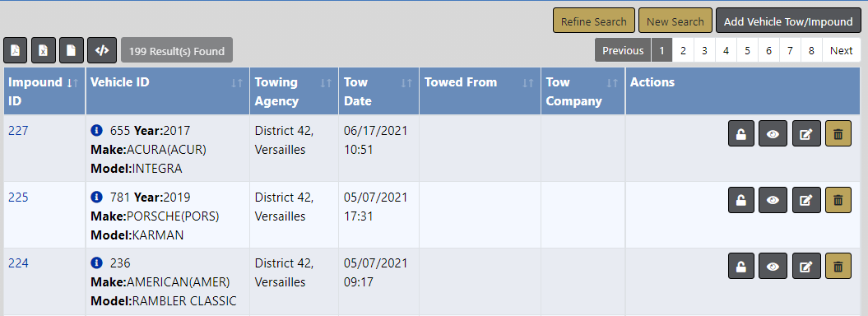Open info icon for vehicle 236
Image resolution: width=868 pixels, height=316 pixels.
point(96,263)
